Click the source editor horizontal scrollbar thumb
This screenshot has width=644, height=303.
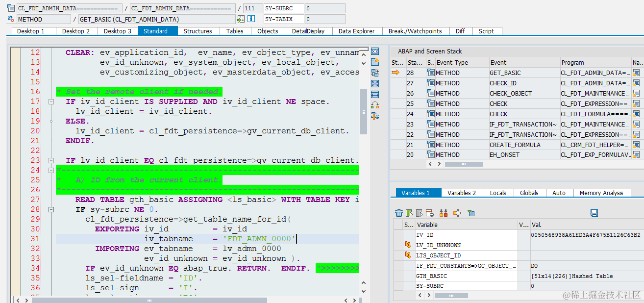149,300
